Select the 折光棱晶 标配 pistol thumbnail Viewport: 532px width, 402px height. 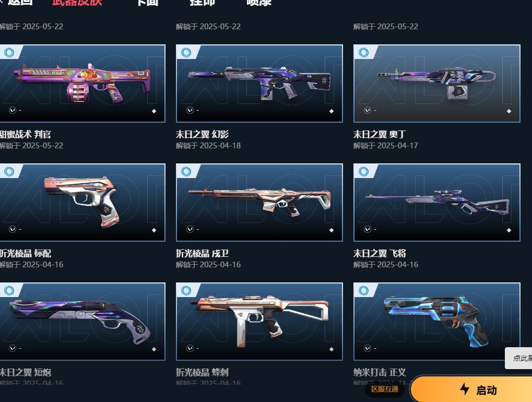82,203
